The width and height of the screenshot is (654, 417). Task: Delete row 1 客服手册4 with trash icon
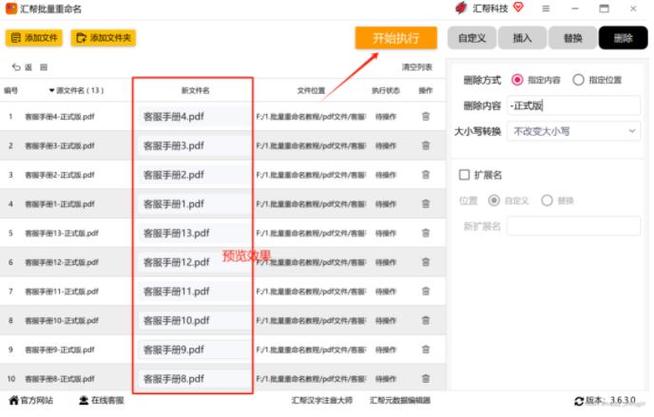tap(425, 116)
